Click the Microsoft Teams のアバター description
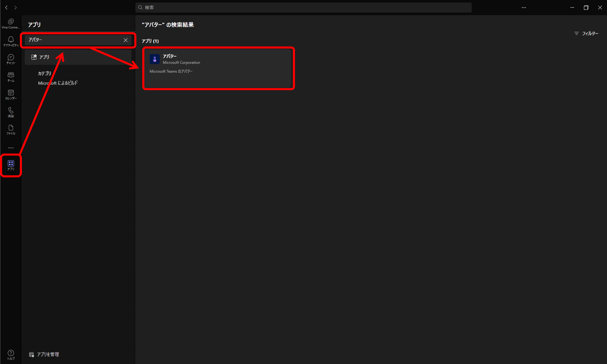 click(x=171, y=71)
